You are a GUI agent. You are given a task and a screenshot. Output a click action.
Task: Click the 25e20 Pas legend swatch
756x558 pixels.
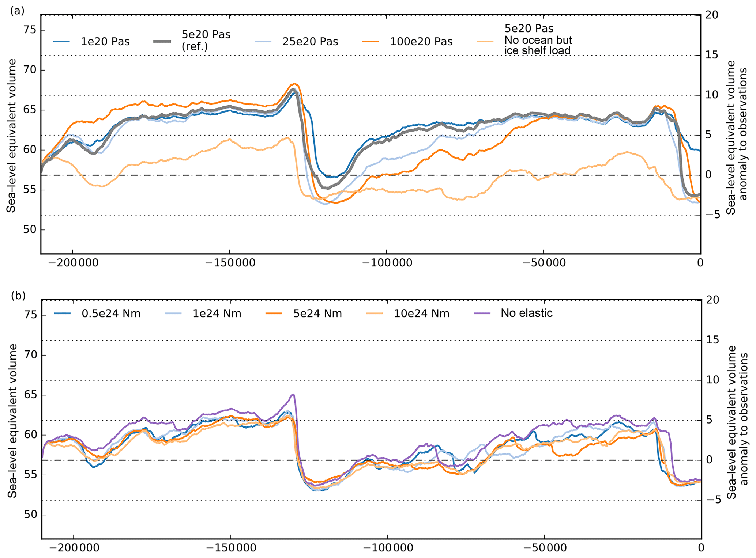(x=263, y=42)
